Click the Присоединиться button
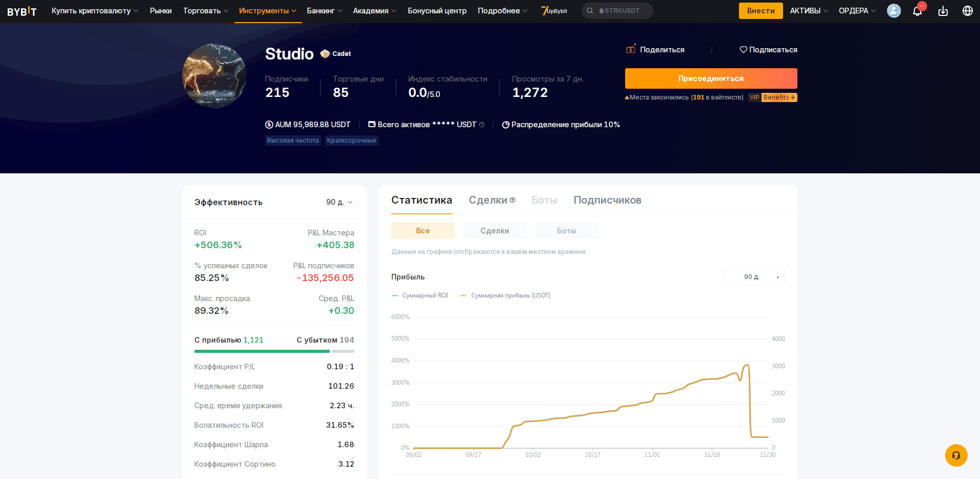Screen dimensions: 980x479 click(x=711, y=78)
